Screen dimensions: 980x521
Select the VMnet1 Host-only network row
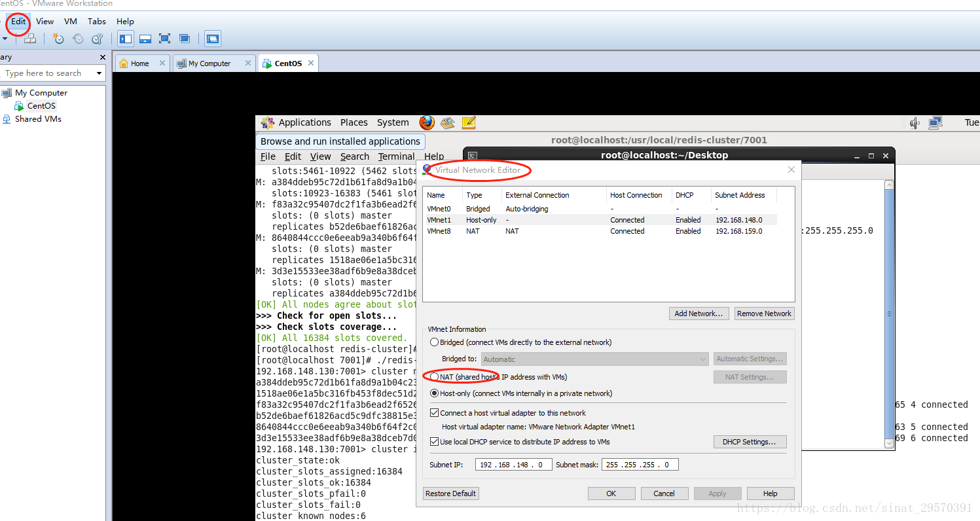point(600,220)
